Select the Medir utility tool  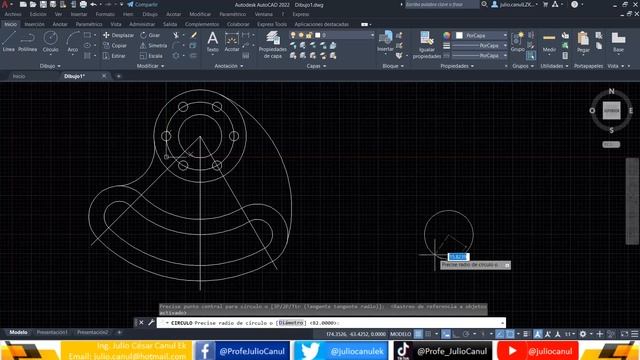[x=549, y=42]
